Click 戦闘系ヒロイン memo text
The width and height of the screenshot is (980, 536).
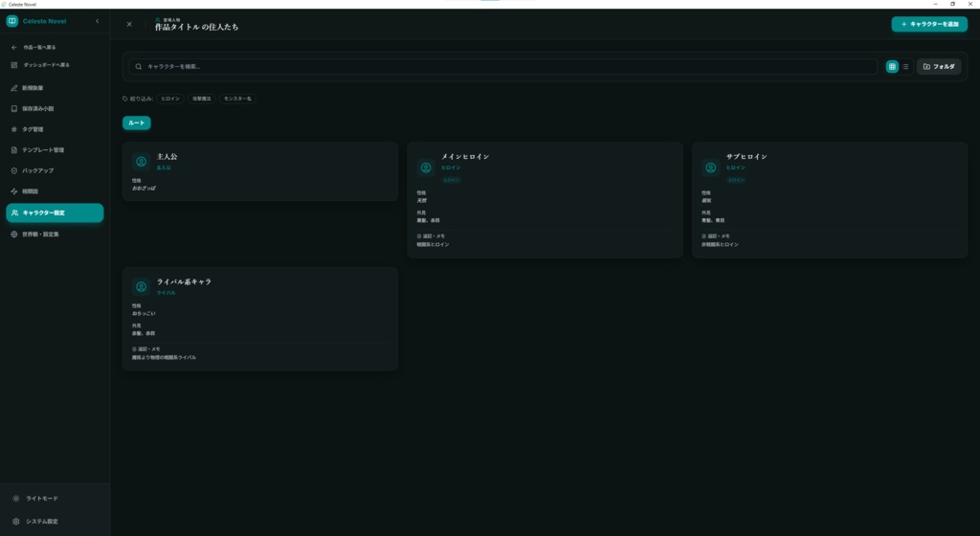434,244
